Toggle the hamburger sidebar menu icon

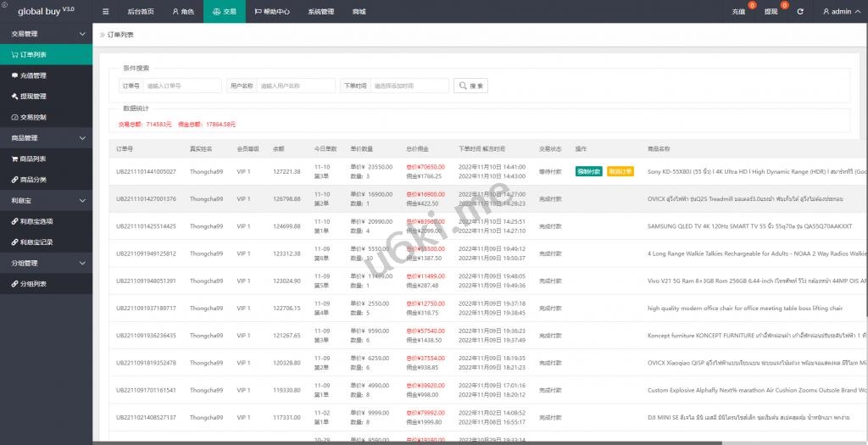tap(105, 12)
